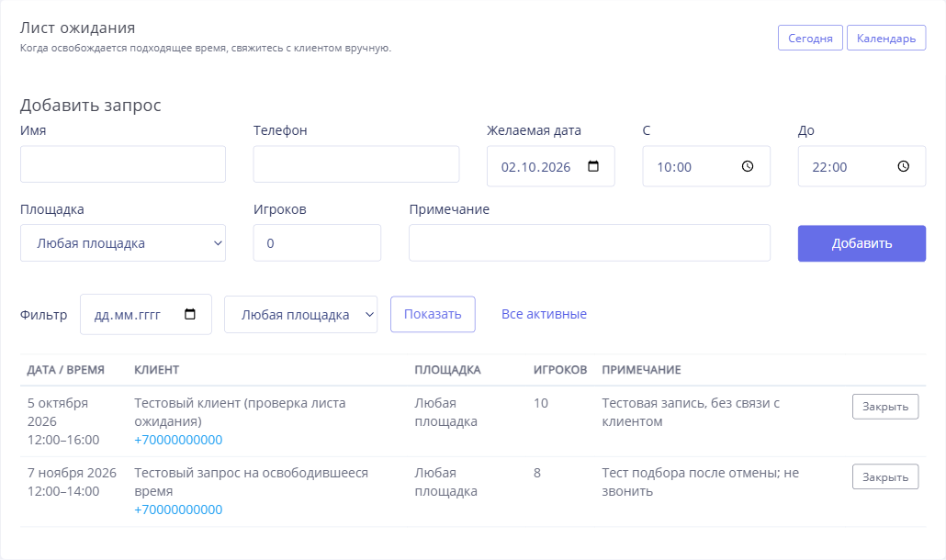This screenshot has width=946, height=560.
Task: Open calendar picker in the filter date field
Action: (x=190, y=314)
